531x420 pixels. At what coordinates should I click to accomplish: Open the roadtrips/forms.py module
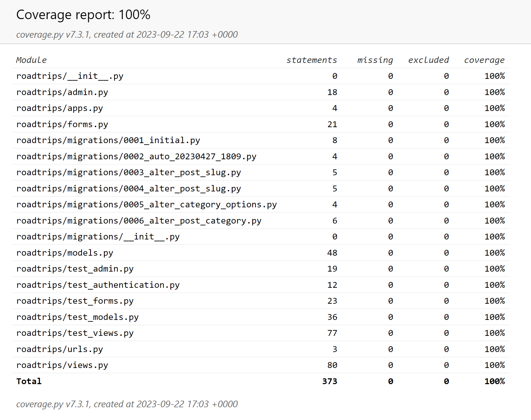tap(62, 124)
